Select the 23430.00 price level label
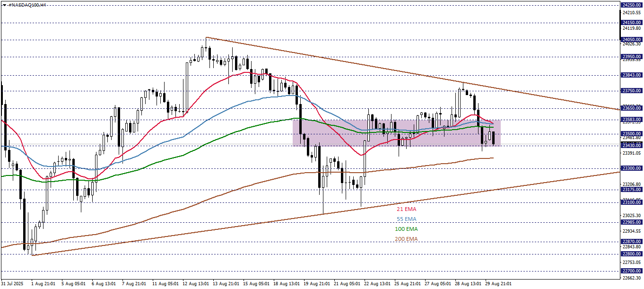 pyautogui.click(x=632, y=145)
